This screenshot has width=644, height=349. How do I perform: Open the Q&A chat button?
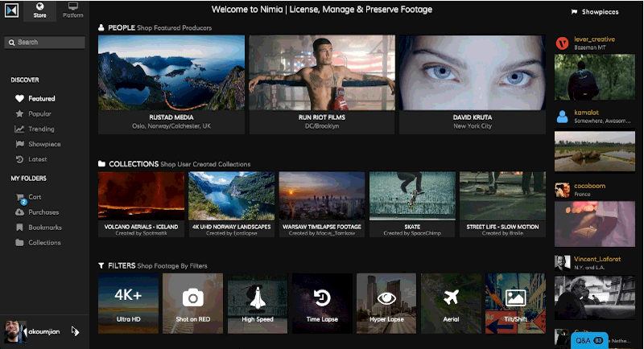pyautogui.click(x=589, y=341)
